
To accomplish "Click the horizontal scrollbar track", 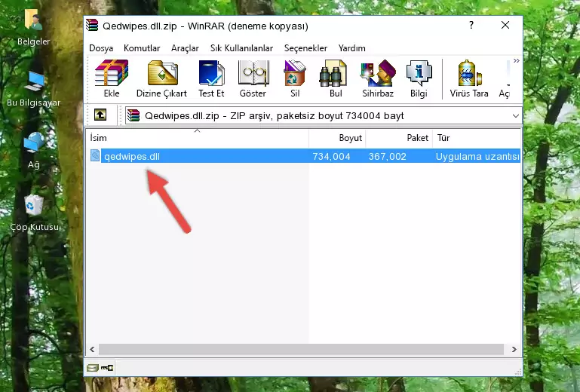I will tap(301, 349).
